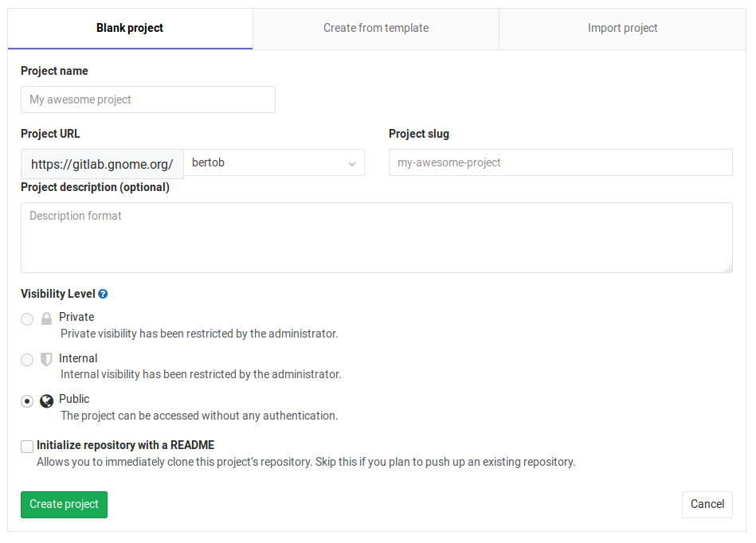Enable Initialize repository with a README
Screen dimensions: 756x543
26,447
